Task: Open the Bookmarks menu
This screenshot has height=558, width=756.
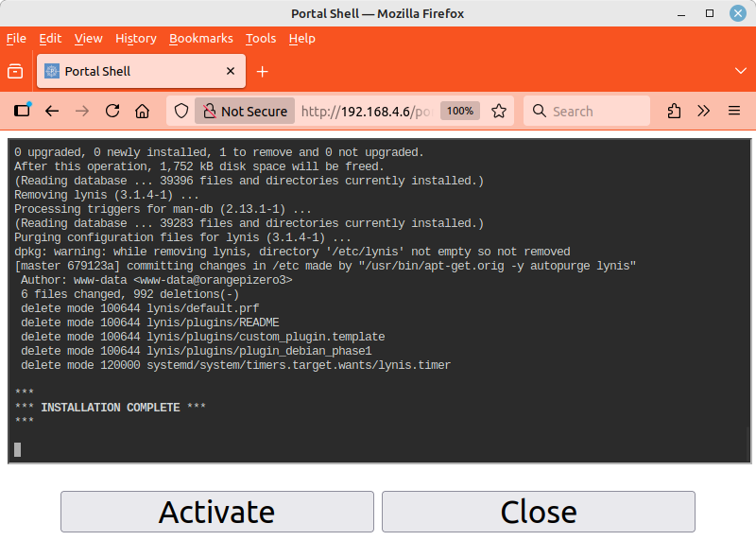Action: 200,39
